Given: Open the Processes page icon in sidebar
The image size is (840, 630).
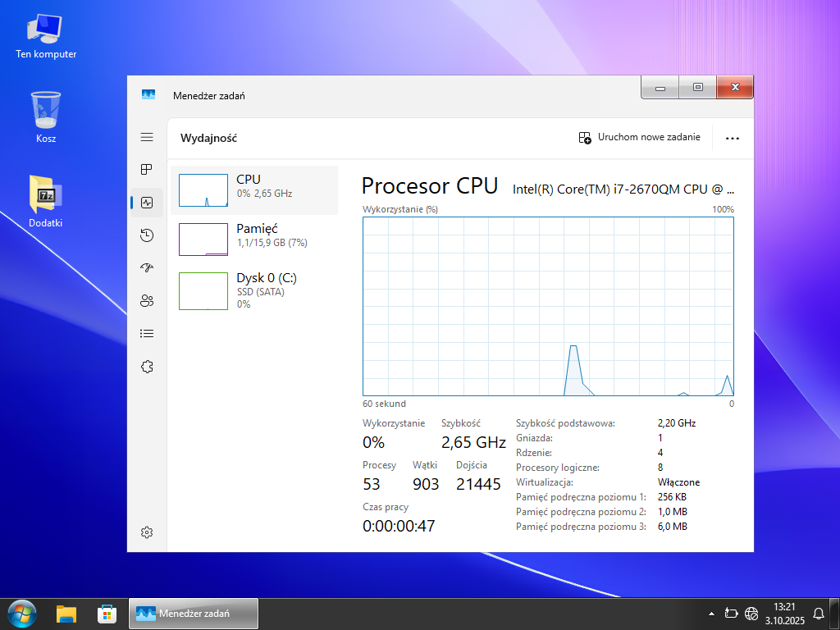Looking at the screenshot, I should (x=147, y=170).
